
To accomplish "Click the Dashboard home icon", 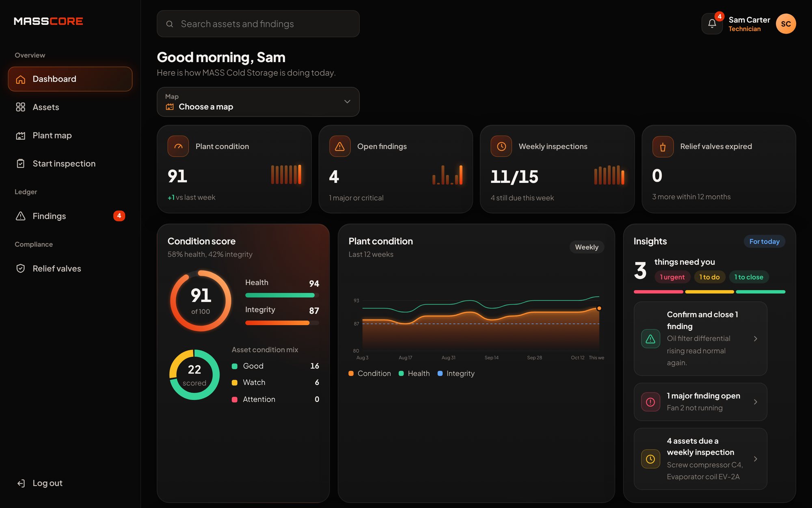I will 21,79.
